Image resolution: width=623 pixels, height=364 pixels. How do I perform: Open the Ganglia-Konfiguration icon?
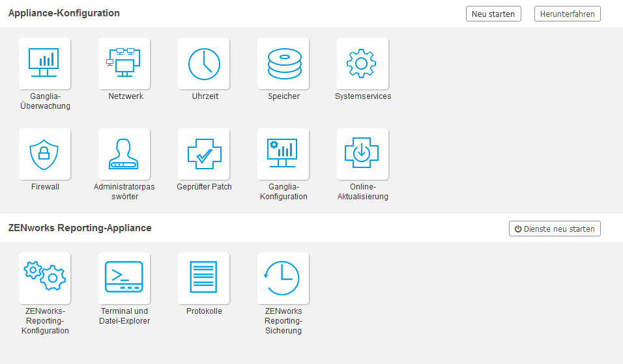[x=283, y=154]
